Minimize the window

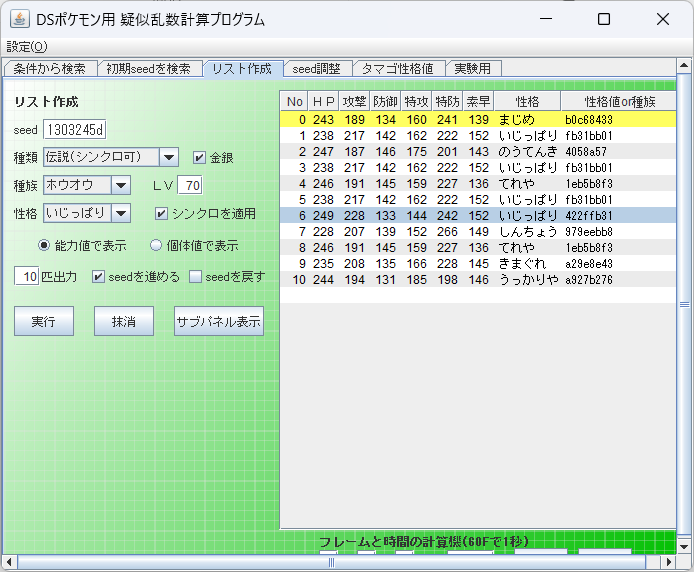(x=546, y=19)
